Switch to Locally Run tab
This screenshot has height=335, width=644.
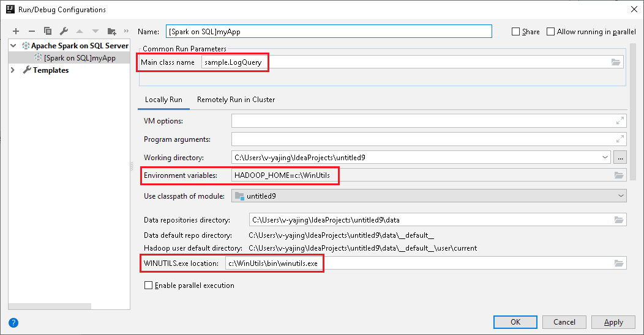click(163, 100)
